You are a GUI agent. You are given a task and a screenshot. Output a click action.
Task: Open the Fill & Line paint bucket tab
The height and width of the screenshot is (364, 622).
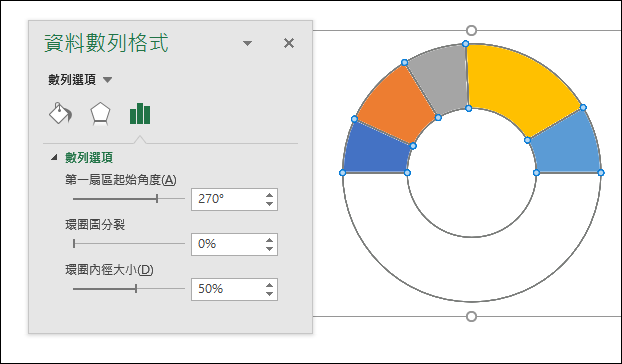tap(61, 113)
